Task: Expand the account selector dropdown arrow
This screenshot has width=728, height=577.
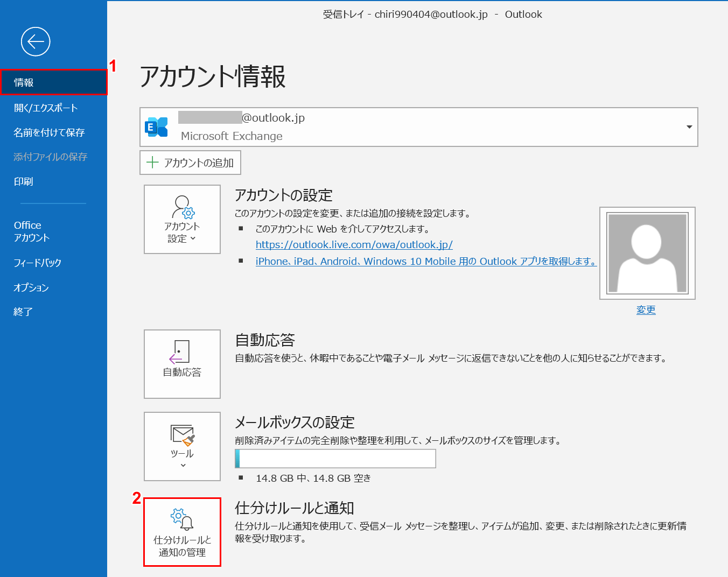Action: pos(689,127)
